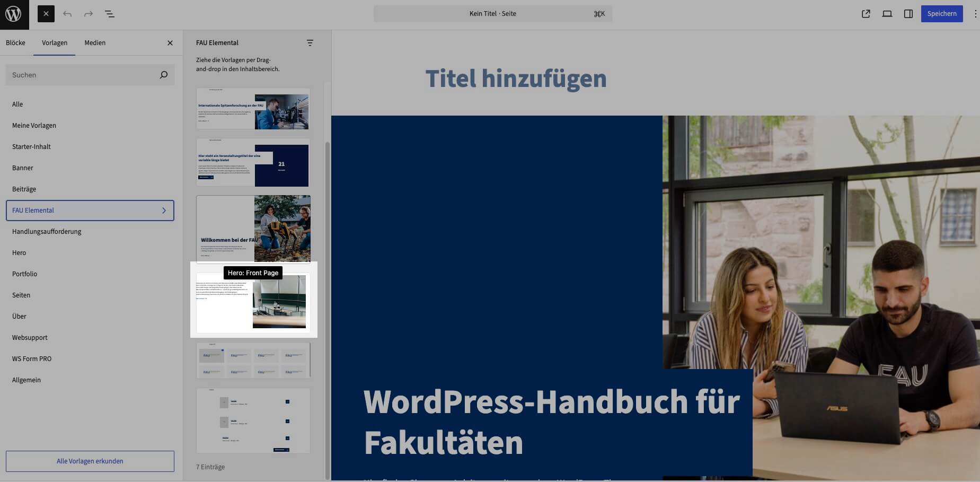Image resolution: width=980 pixels, height=482 pixels.
Task: Click Alle Vorlagen erkunden
Action: (x=90, y=461)
